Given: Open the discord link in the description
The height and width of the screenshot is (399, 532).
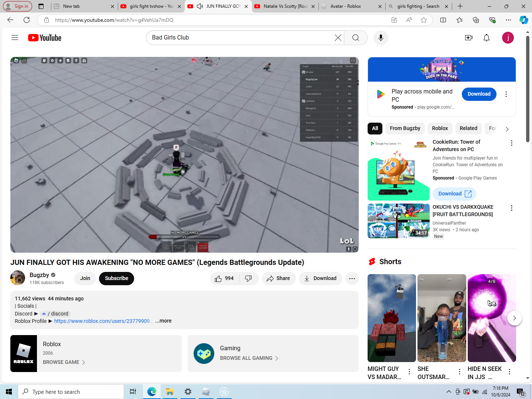Looking at the screenshot, I should pyautogui.click(x=55, y=314).
